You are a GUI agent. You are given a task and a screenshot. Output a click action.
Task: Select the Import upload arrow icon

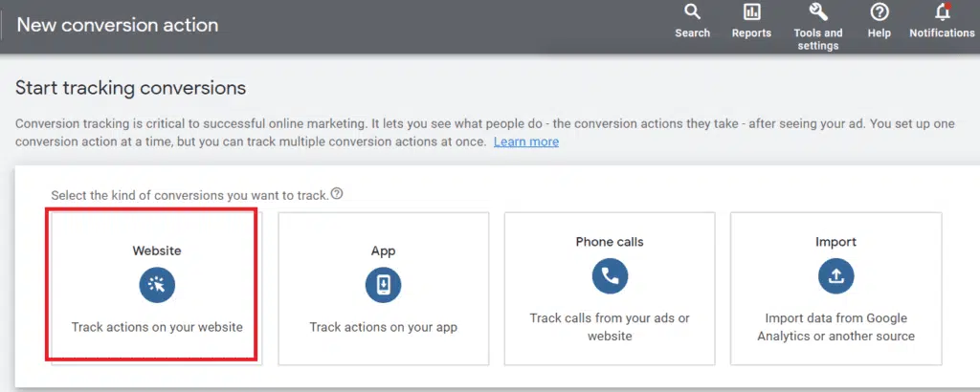coord(835,276)
